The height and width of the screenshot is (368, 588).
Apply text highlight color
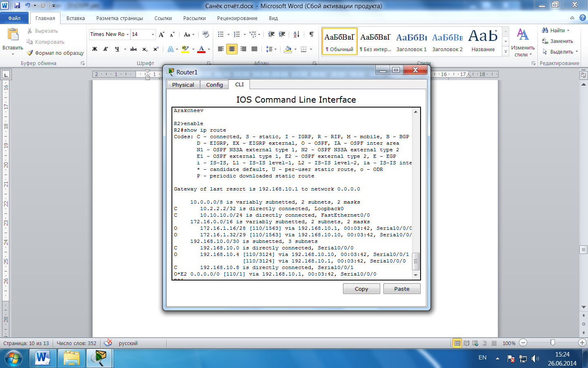click(x=185, y=49)
